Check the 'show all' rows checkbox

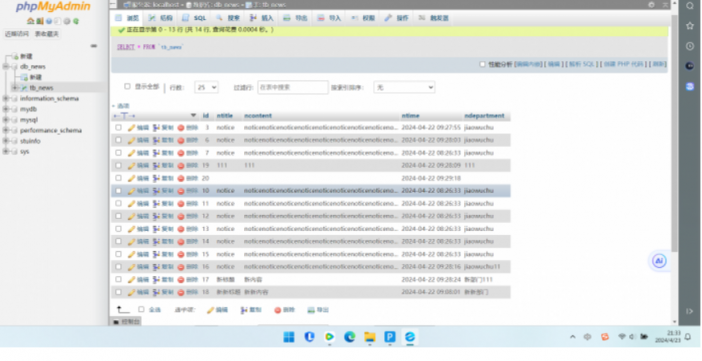point(127,86)
